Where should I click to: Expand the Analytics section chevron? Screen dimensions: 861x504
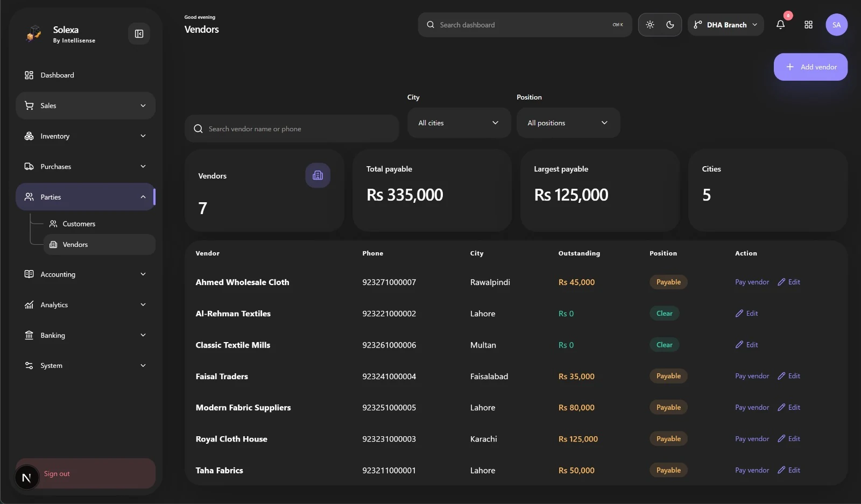pos(143,305)
